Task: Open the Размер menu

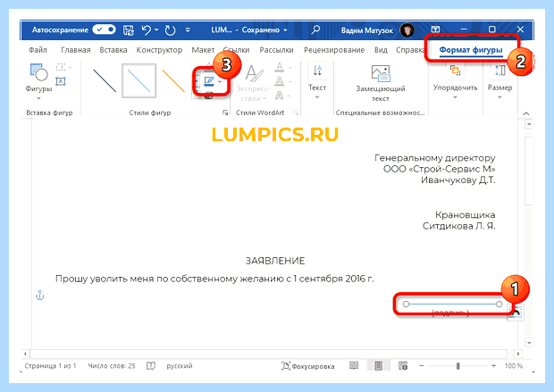Action: (x=499, y=81)
